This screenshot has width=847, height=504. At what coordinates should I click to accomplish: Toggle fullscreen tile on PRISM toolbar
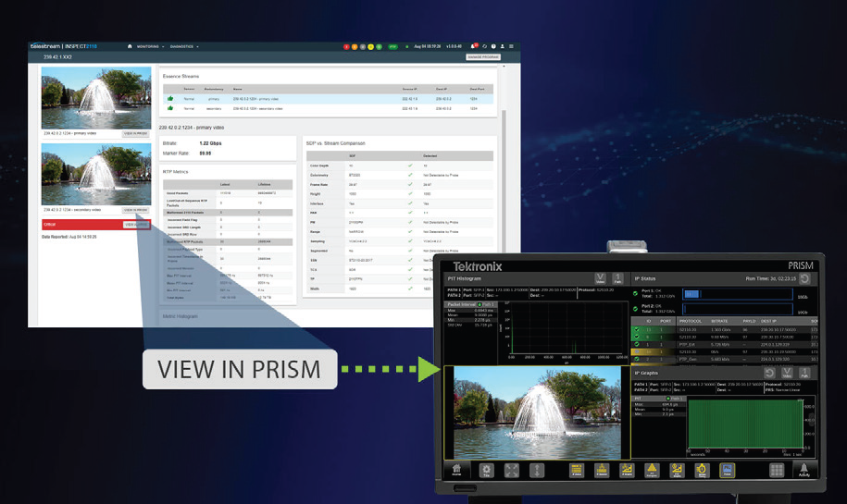(x=512, y=470)
